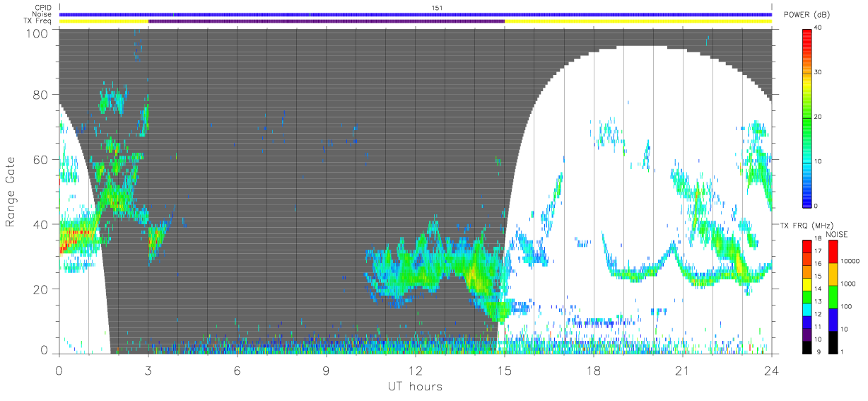Pick the red noise swatch above 10000
This screenshot has width=868, height=401.
832,251
